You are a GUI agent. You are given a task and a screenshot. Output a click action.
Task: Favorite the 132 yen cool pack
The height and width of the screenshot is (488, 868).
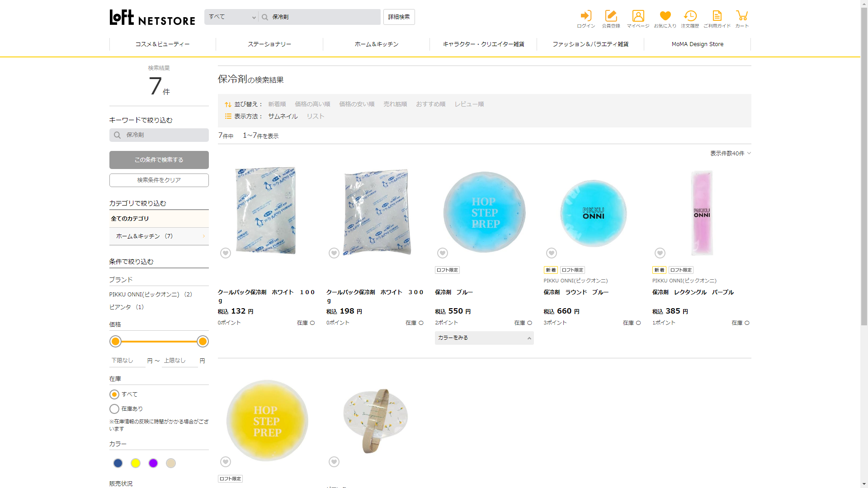tap(226, 253)
